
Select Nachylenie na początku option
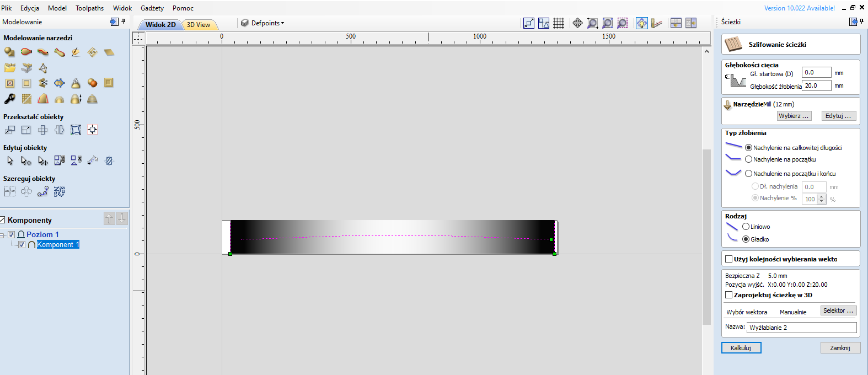[748, 159]
